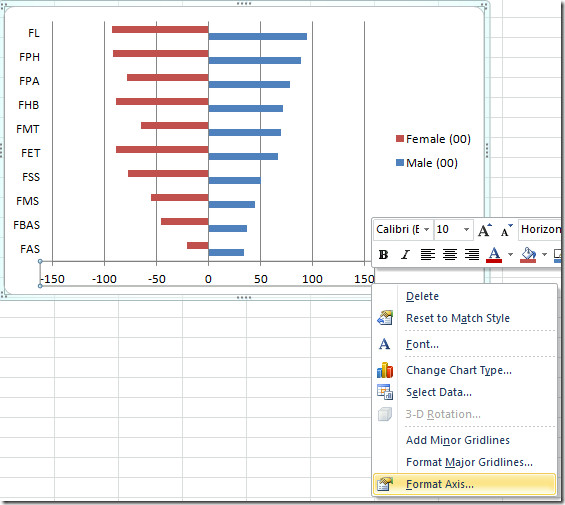The image size is (565, 505).
Task: Apply shape fill paint bucket
Action: click(528, 255)
